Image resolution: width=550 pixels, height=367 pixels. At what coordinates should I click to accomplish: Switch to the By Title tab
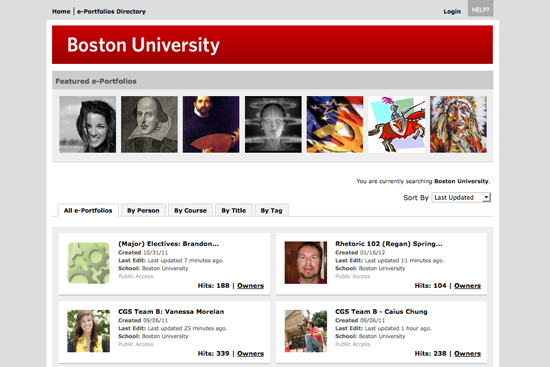pos(234,211)
